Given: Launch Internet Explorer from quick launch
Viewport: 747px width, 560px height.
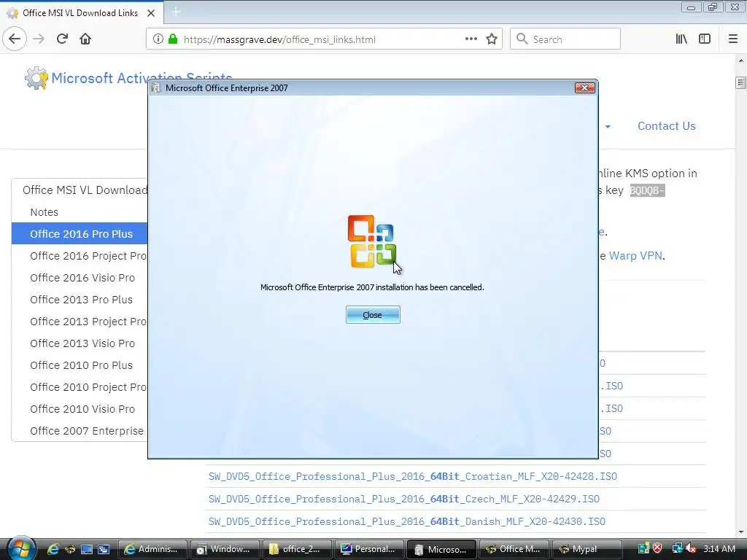Looking at the screenshot, I should pos(53,549).
